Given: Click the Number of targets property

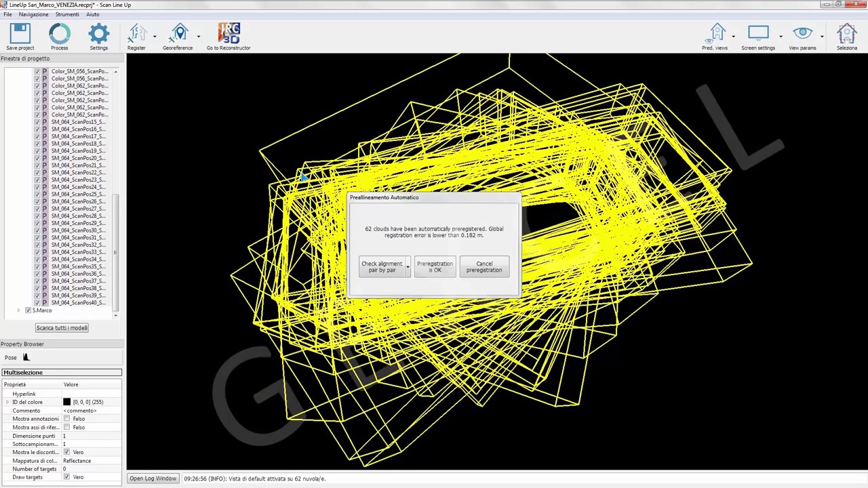Looking at the screenshot, I should [x=34, y=469].
